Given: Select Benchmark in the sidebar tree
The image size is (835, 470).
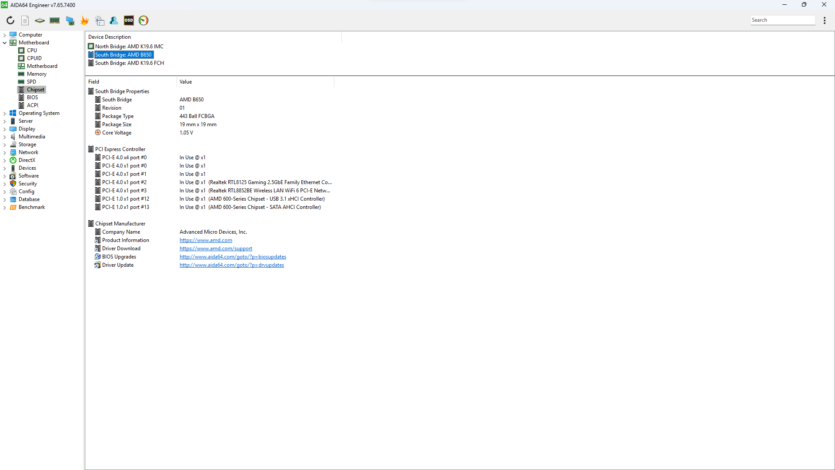Looking at the screenshot, I should pos(31,207).
